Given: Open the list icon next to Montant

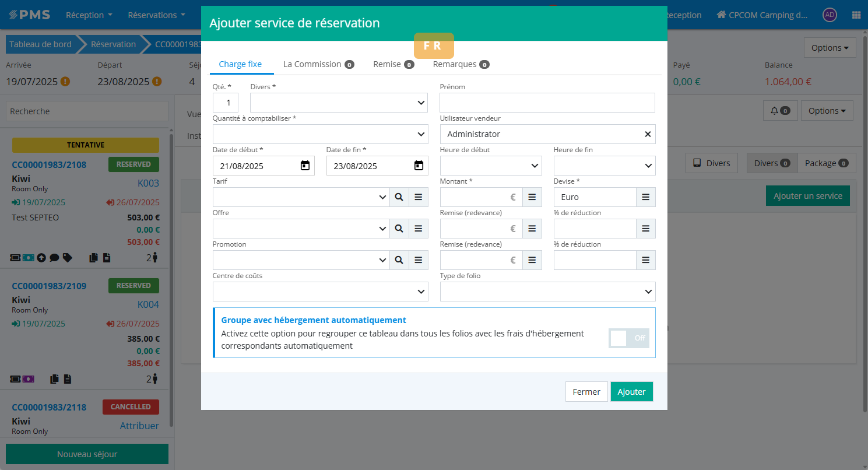Looking at the screenshot, I should (x=532, y=197).
